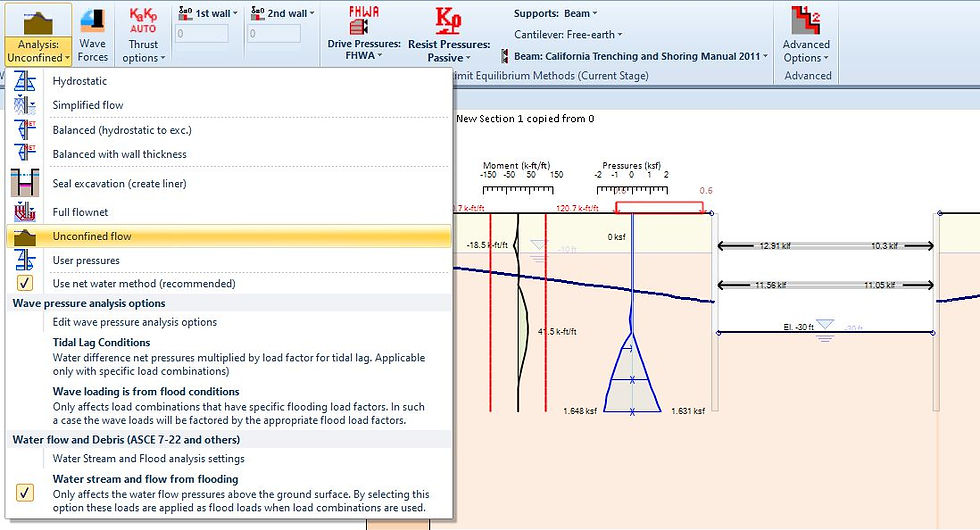Screen dimensions: 980x530
Task: Click the Wave Forces icon
Action: tap(92, 21)
